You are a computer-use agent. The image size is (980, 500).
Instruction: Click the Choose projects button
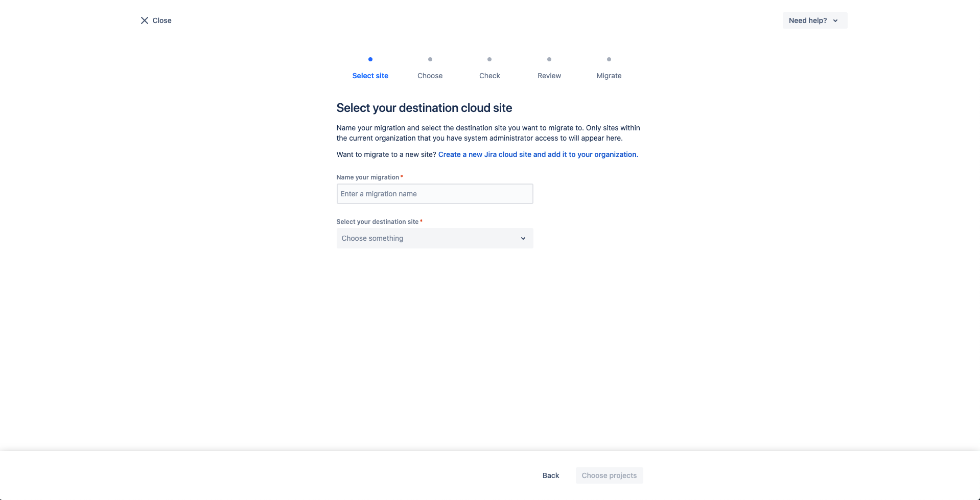(609, 475)
